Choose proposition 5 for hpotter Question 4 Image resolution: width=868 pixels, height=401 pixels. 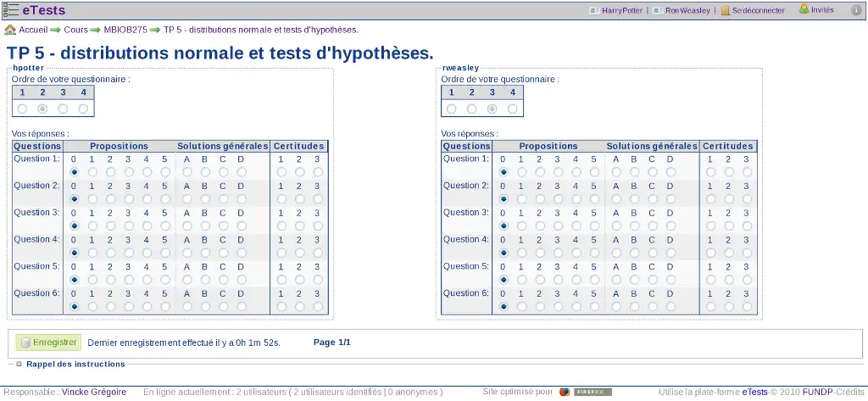click(x=165, y=253)
